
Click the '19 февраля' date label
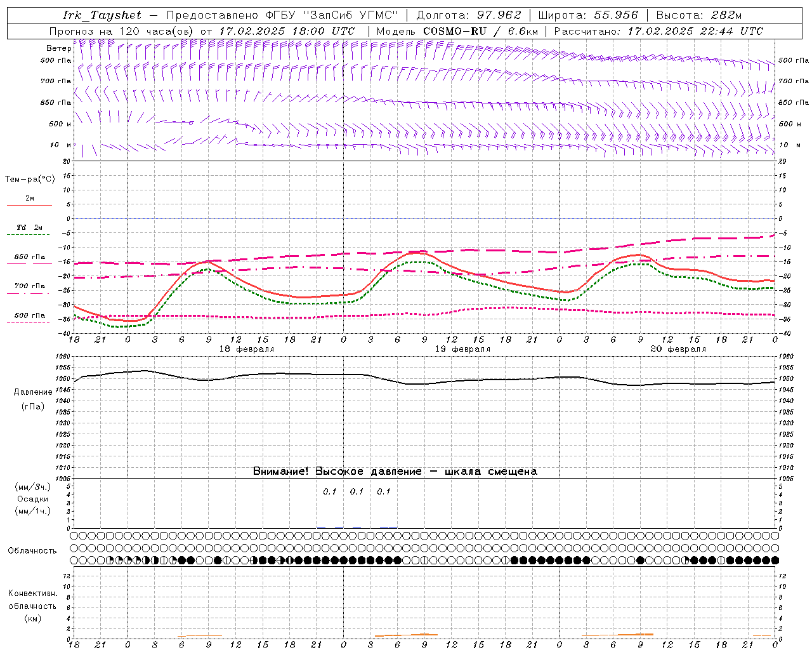(x=462, y=349)
